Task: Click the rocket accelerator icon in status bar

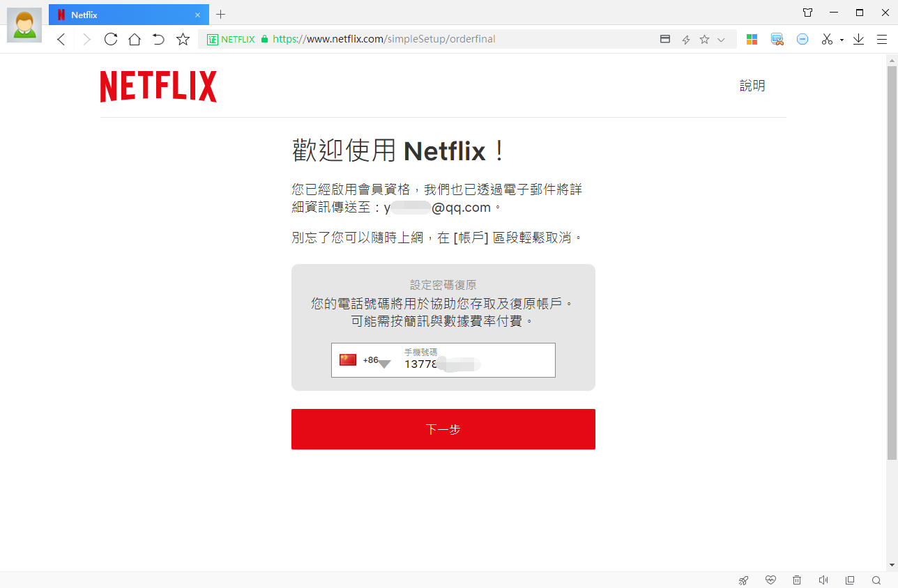Action: pyautogui.click(x=744, y=580)
